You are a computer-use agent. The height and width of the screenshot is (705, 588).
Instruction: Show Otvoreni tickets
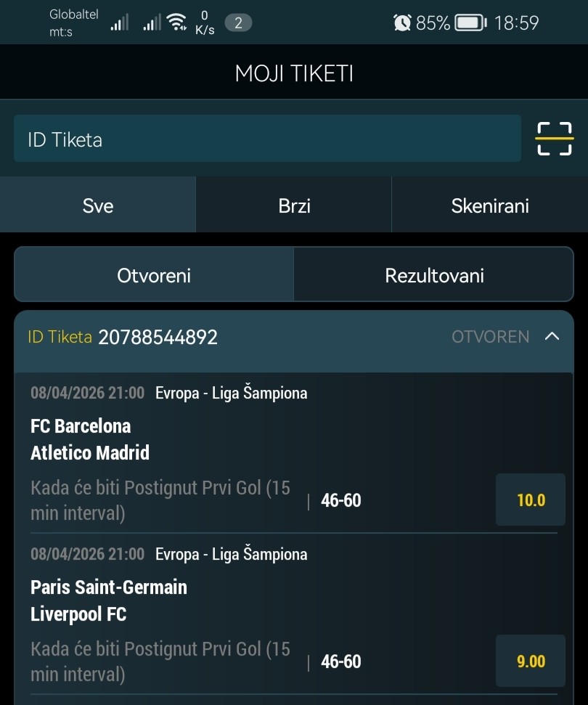coord(154,275)
